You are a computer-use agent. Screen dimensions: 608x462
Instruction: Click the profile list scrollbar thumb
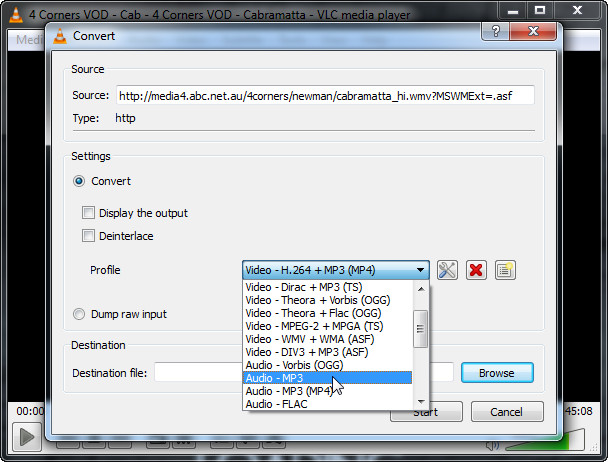tap(421, 329)
